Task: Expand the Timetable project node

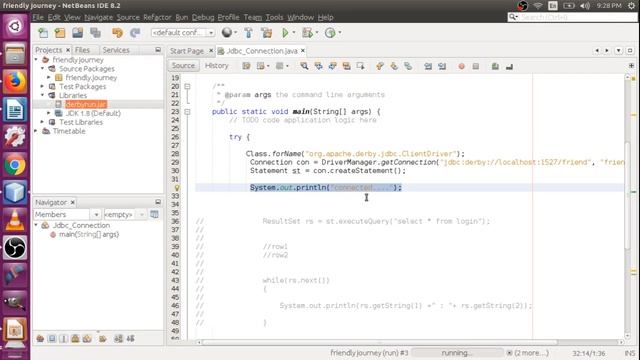Action: (36, 131)
